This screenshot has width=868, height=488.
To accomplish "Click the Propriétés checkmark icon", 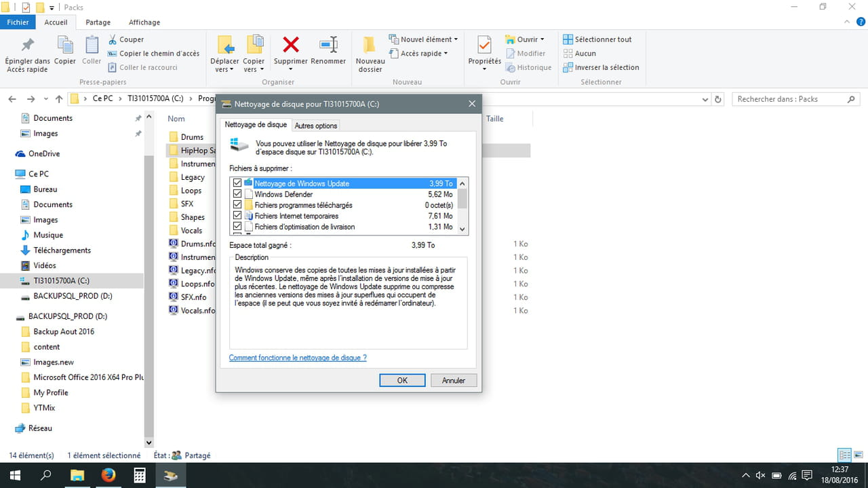I will [484, 45].
